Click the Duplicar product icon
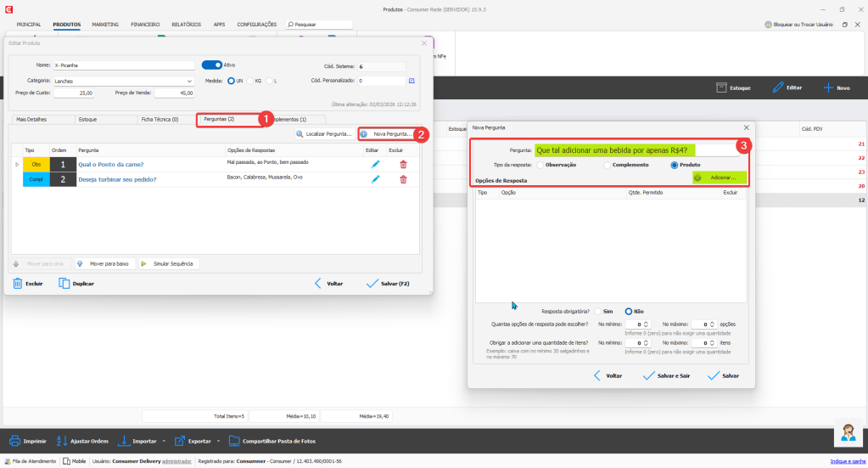The image size is (868, 468). coord(64,283)
